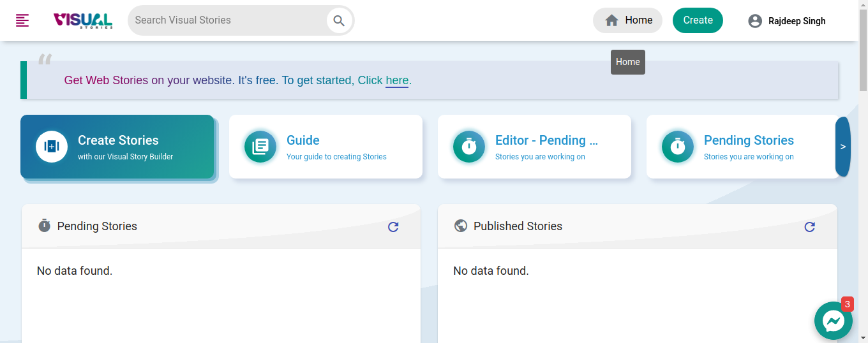Click the Create Stories builder icon
Screen dimensions: 868x343
[x=52, y=147]
